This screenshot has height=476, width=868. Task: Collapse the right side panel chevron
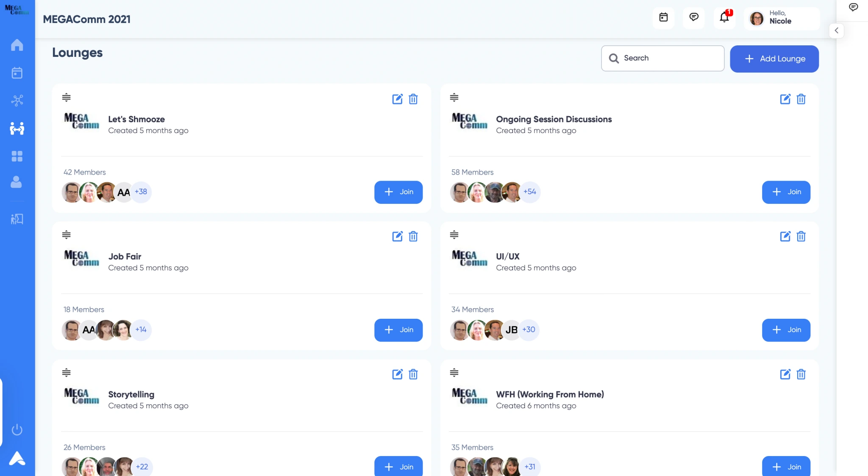tap(836, 31)
